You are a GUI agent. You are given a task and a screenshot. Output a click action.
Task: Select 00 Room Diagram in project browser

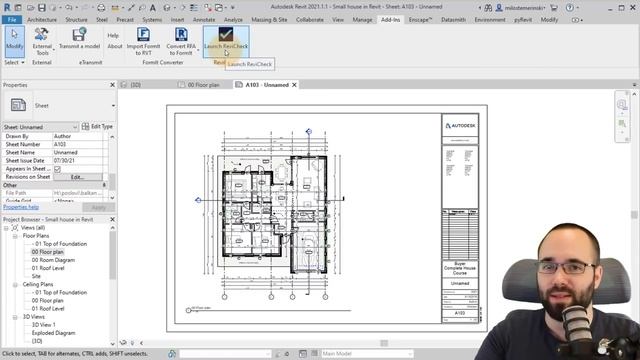pyautogui.click(x=53, y=260)
